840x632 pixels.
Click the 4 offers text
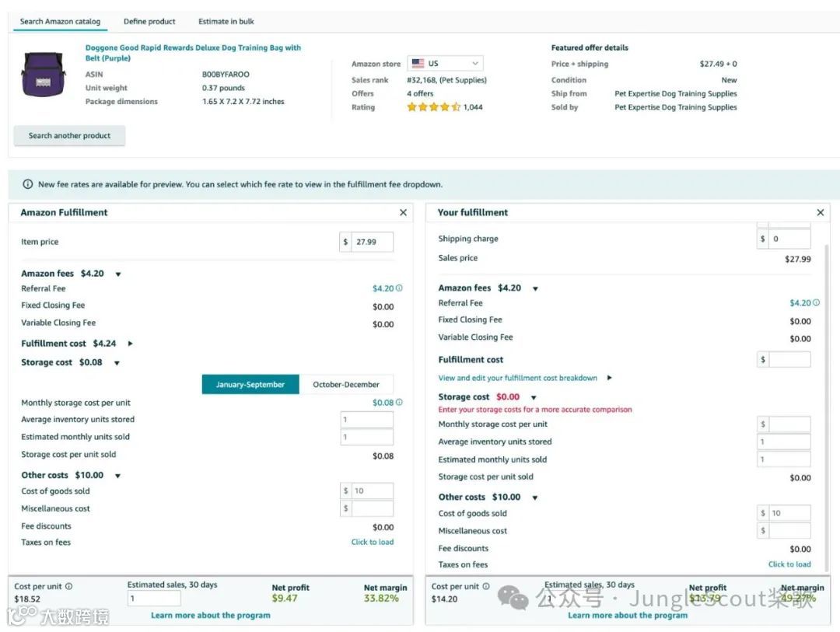point(420,94)
